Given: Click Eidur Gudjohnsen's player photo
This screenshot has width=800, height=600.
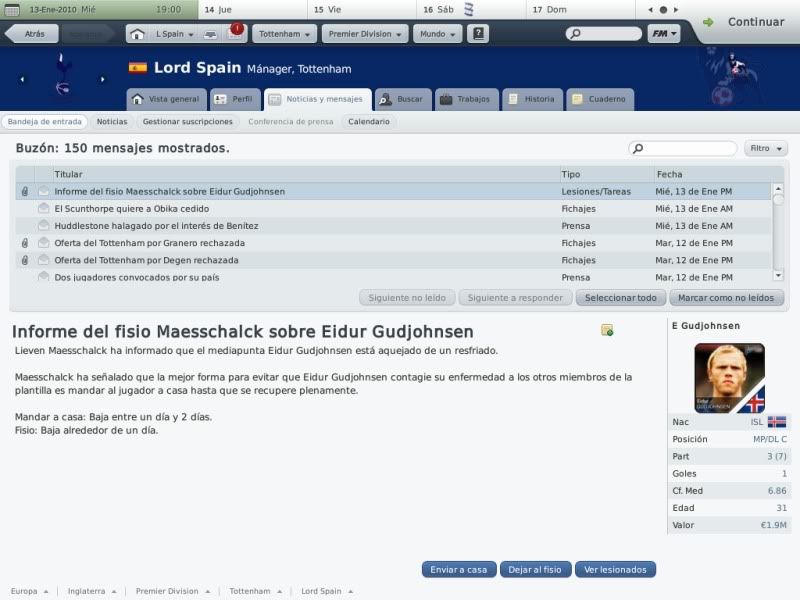Looking at the screenshot, I should click(730, 378).
